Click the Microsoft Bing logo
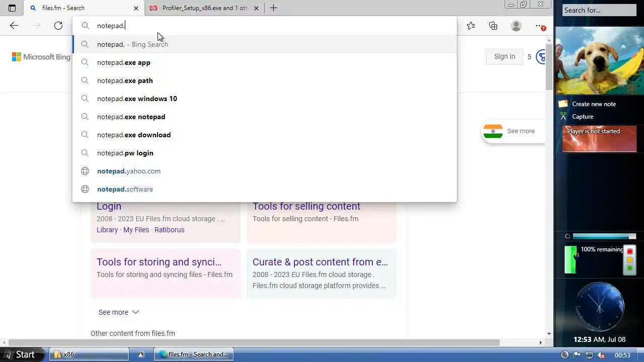 pos(41,57)
